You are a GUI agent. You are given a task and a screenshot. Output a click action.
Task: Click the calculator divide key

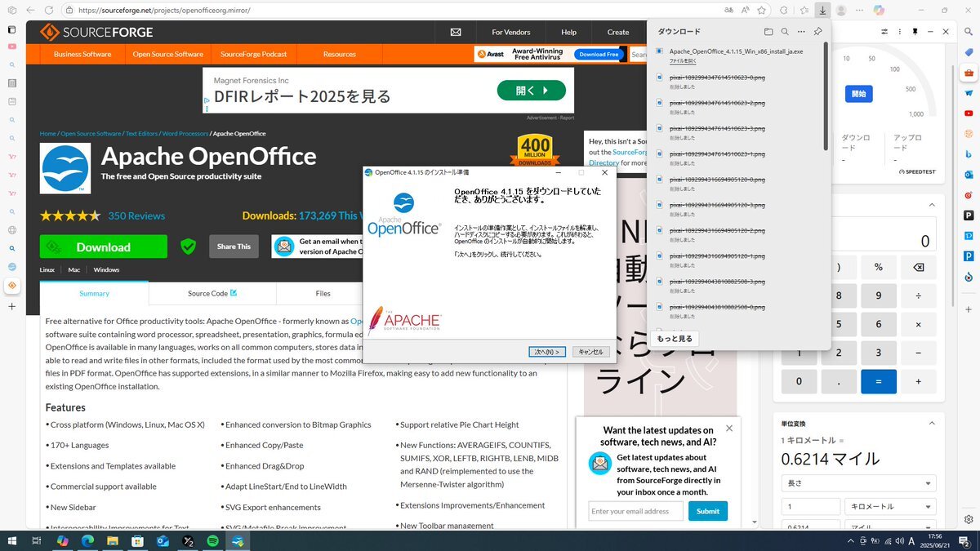[x=919, y=295]
